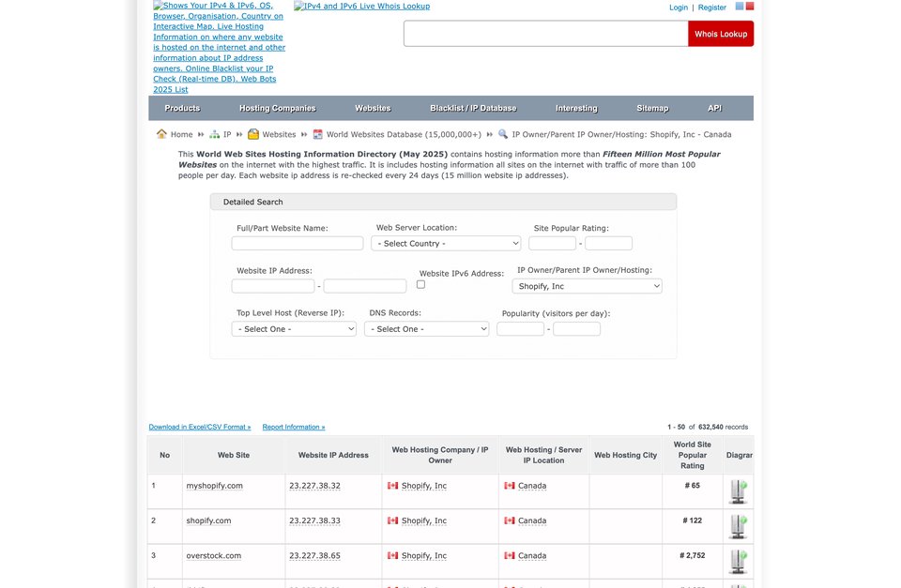The height and width of the screenshot is (588, 901).
Task: Click Shopify, Inc owner link in myshopify.com row
Action: coord(424,486)
